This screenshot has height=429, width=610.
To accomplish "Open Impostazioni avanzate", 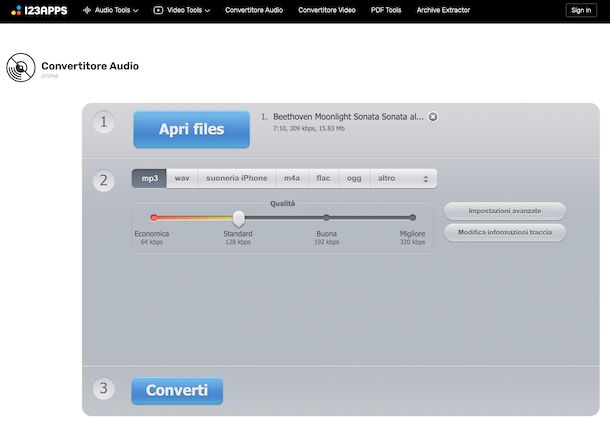I will pyautogui.click(x=505, y=211).
